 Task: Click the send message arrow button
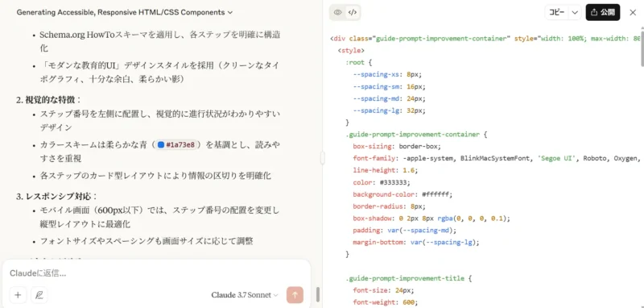(295, 295)
